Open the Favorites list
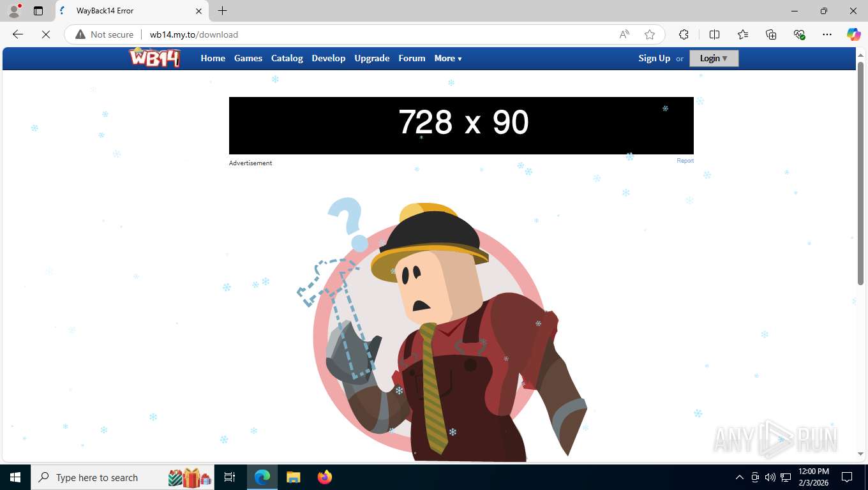 pos(743,34)
